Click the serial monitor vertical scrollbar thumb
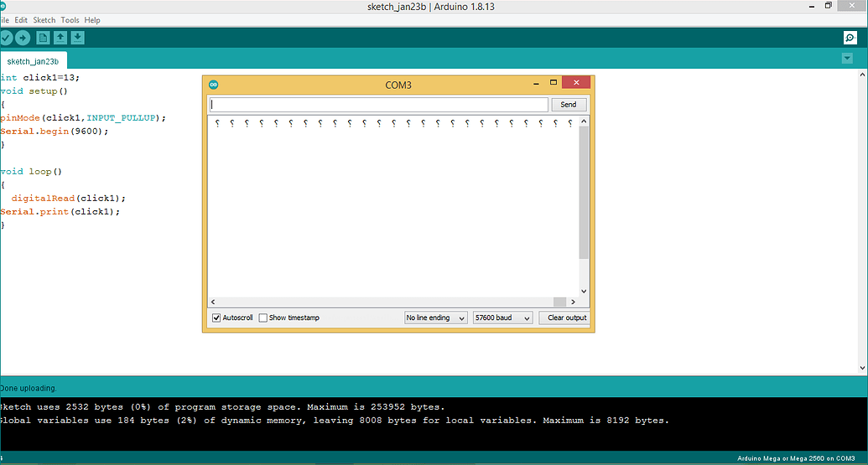This screenshot has height=465, width=868. 584,193
